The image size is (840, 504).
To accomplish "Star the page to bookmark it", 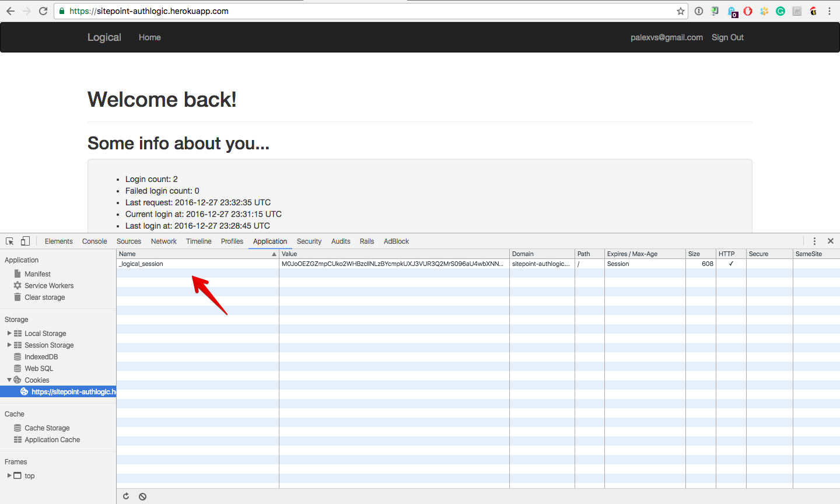I will [x=681, y=10].
